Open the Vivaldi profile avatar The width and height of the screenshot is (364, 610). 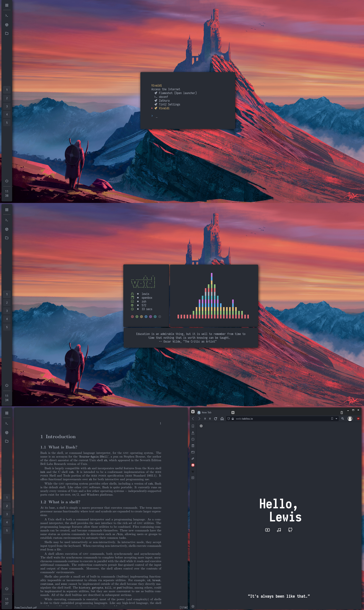350,419
